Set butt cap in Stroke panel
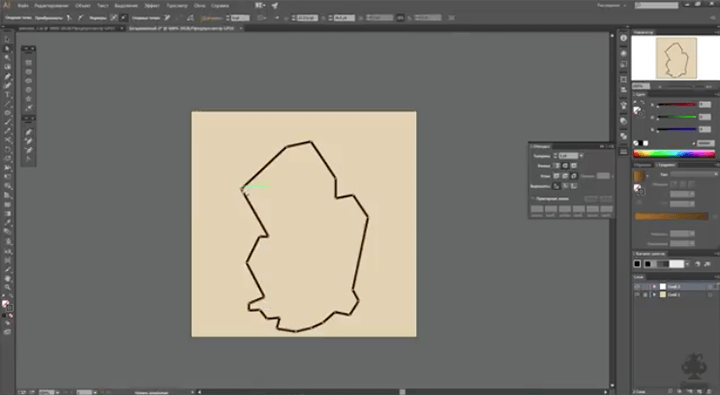720x395 pixels. 557,166
